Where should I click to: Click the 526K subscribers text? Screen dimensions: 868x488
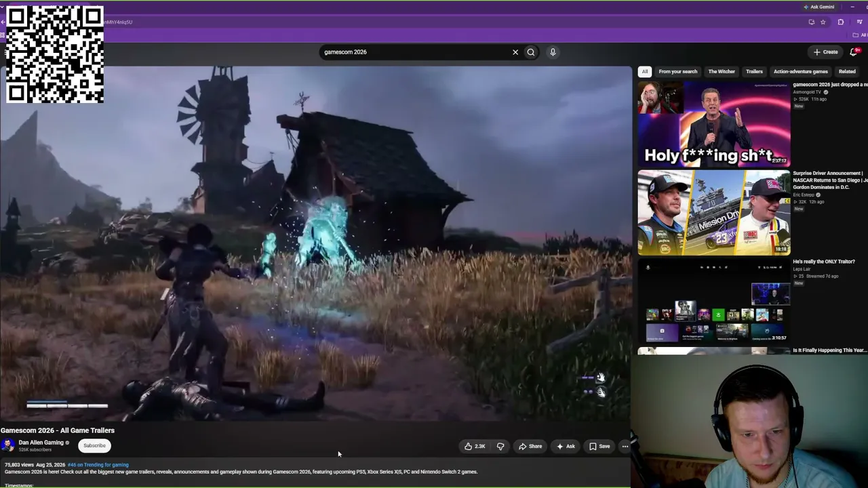click(x=35, y=450)
